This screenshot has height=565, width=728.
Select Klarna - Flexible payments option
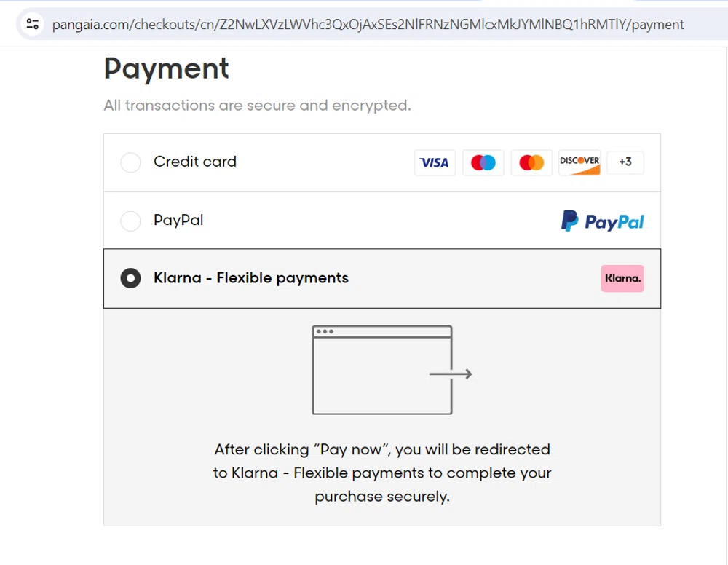[130, 278]
